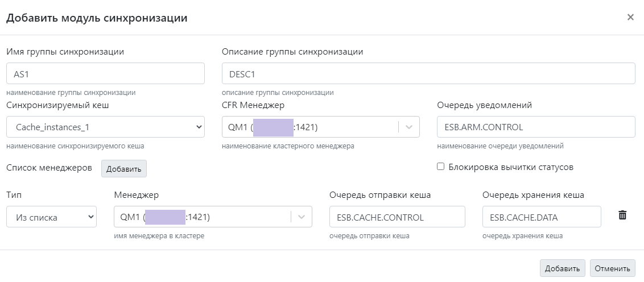Click the Отменить button
Viewport: 644px width, 282px height.
pyautogui.click(x=612, y=268)
